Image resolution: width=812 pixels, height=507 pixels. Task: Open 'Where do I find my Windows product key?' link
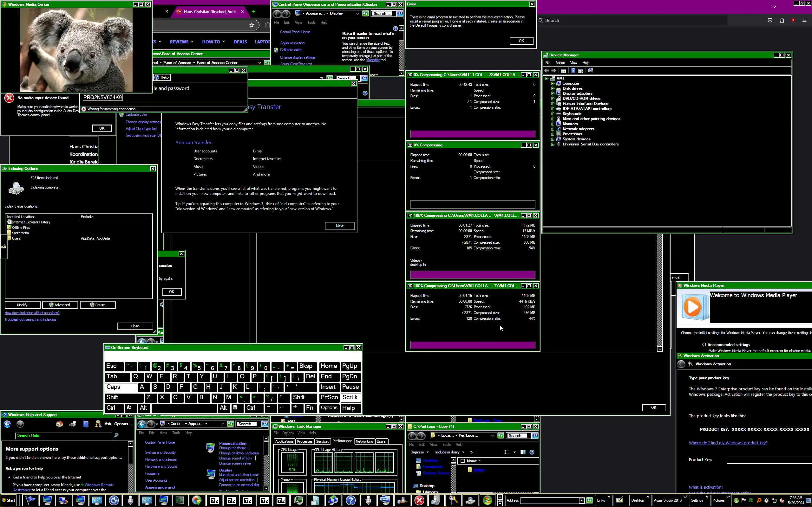tap(728, 443)
